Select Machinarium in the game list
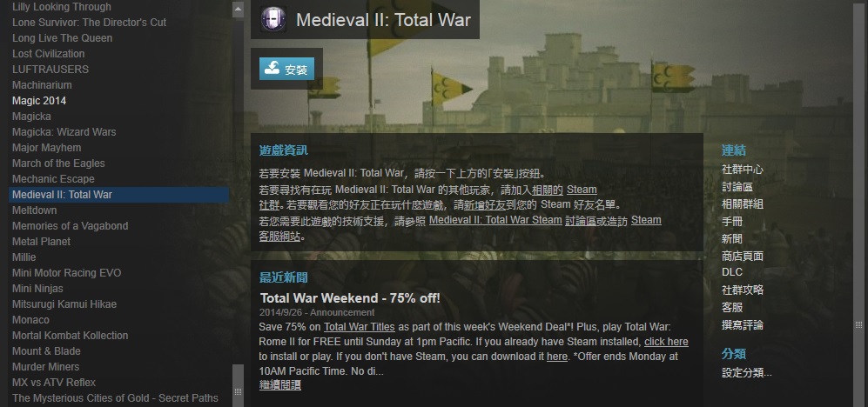 (x=42, y=85)
